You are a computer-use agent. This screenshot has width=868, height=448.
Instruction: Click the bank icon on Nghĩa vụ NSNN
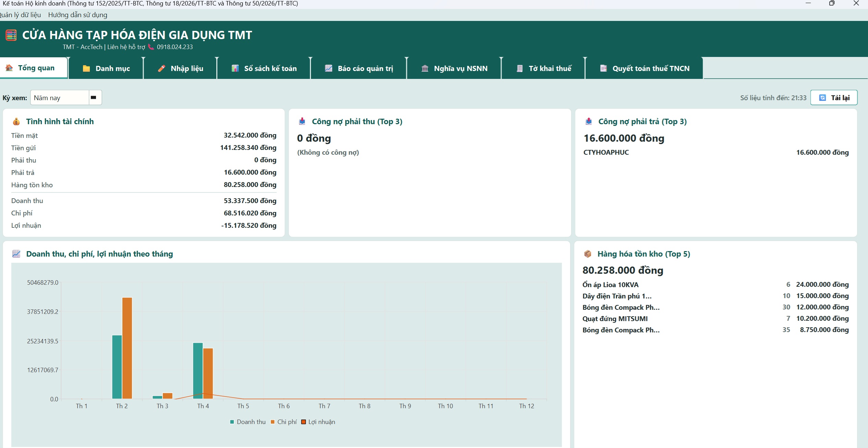425,68
